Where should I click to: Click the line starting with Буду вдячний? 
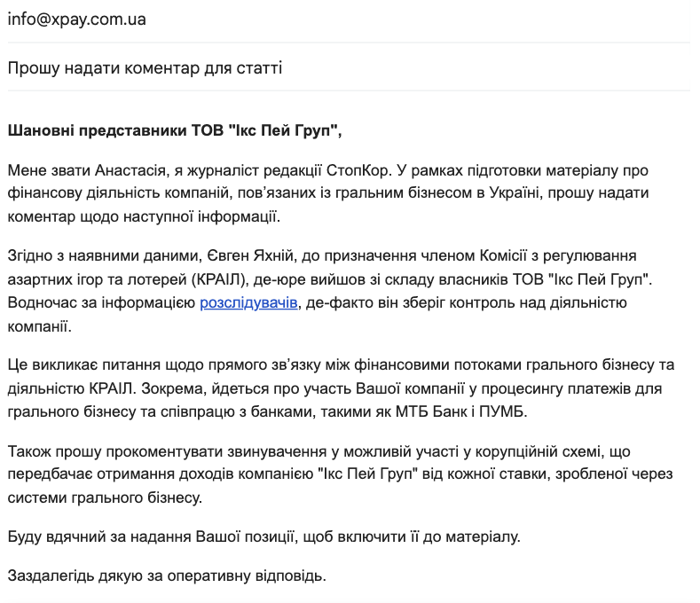point(262,536)
